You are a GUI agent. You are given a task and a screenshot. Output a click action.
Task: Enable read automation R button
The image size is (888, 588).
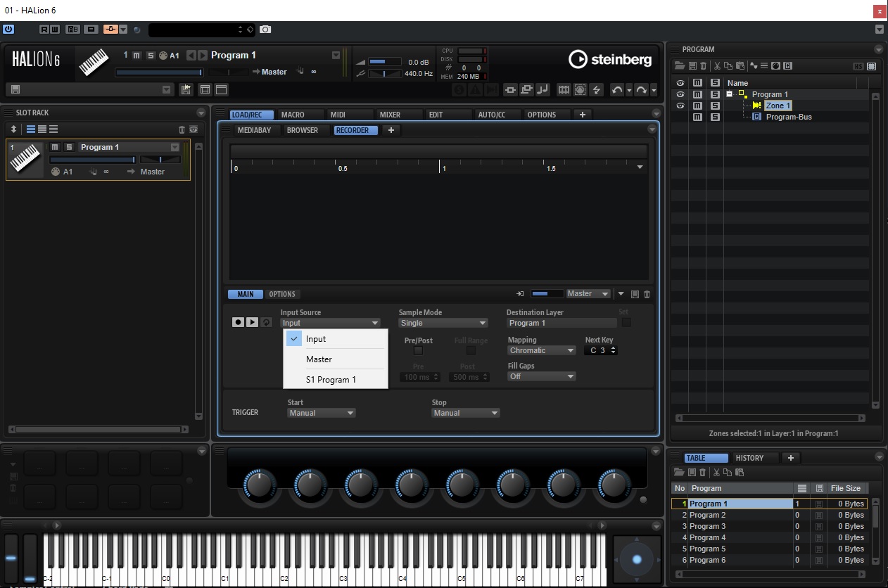(45, 29)
